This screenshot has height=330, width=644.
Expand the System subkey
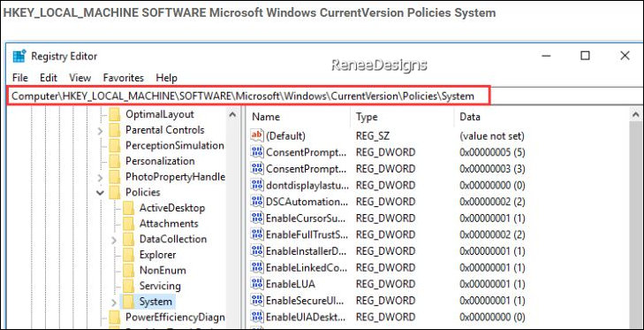tap(114, 303)
